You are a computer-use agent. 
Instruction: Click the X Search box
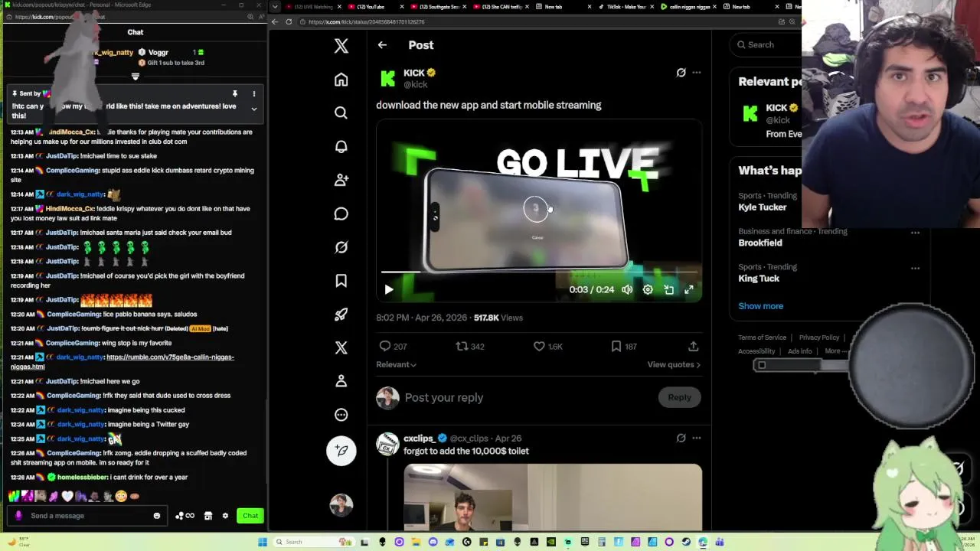click(766, 45)
